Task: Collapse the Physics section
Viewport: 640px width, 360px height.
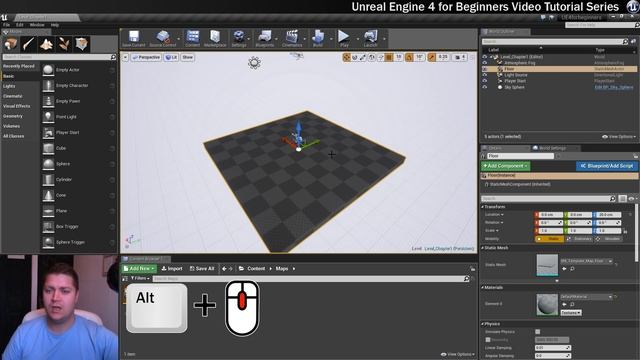Action: click(x=482, y=324)
